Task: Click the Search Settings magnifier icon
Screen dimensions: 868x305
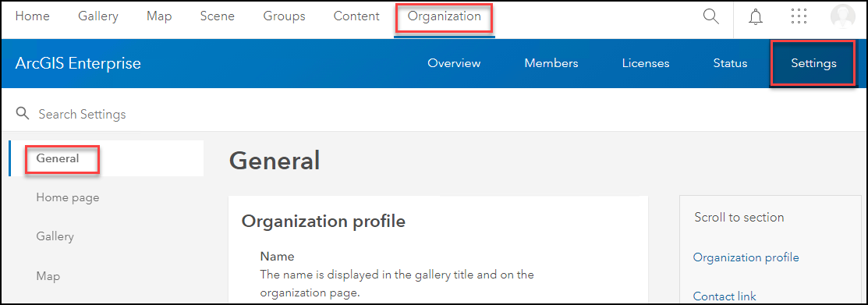Action: click(22, 113)
